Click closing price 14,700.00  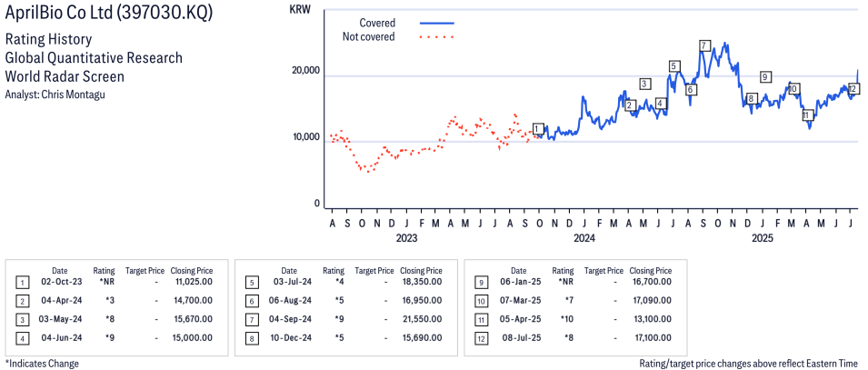click(x=192, y=301)
